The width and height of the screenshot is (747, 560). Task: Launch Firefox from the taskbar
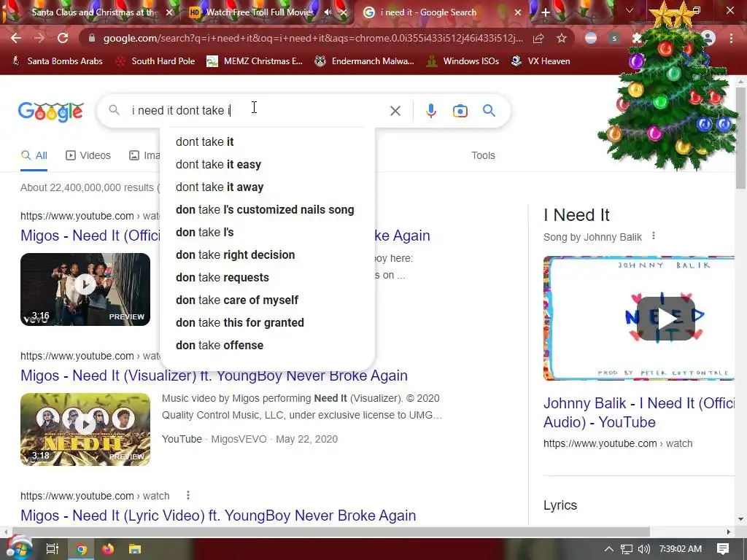tap(108, 549)
